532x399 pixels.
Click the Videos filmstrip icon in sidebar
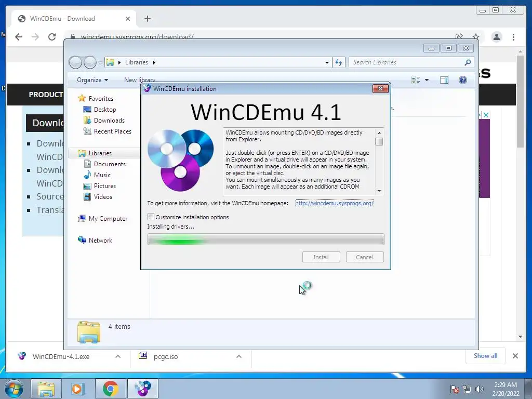[87, 197]
